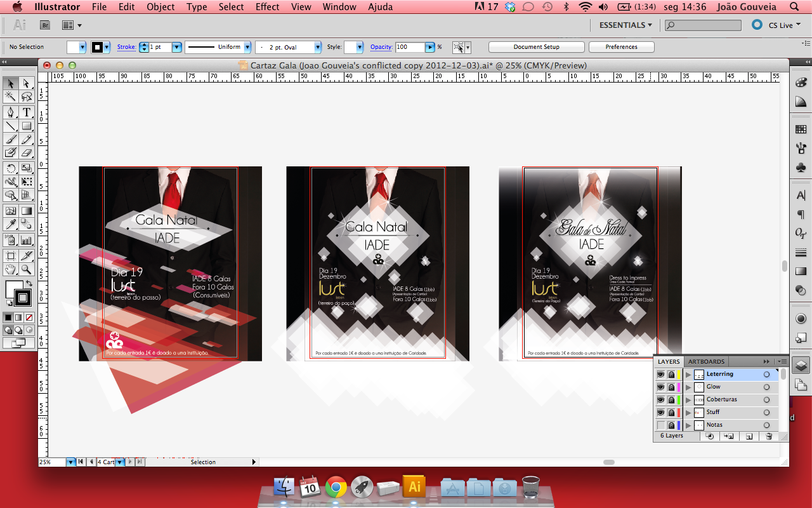This screenshot has width=812, height=508.
Task: Delete selected layer with trash icon
Action: (x=769, y=436)
